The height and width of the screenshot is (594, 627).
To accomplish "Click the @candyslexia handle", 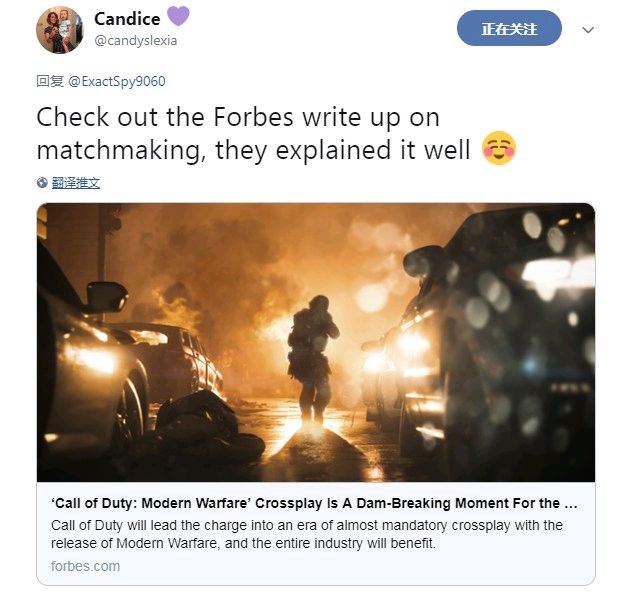I will tap(136, 40).
